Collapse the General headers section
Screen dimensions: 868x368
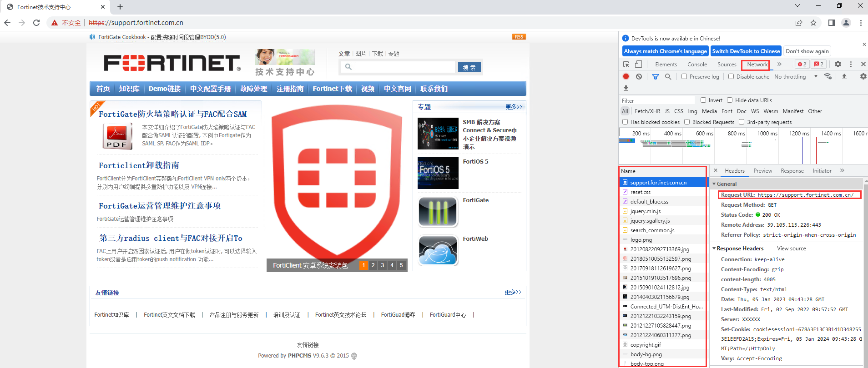[714, 184]
